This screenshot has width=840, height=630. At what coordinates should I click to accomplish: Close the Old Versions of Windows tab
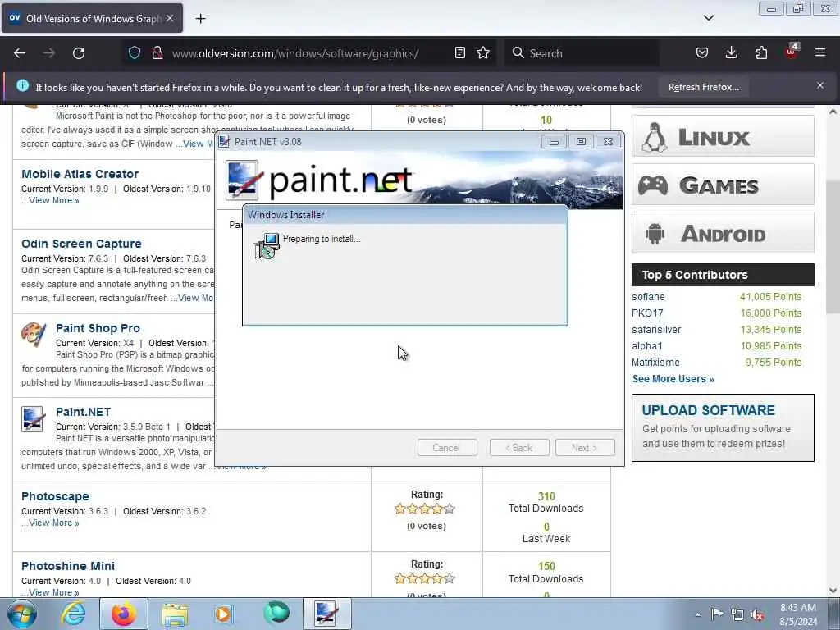click(170, 18)
